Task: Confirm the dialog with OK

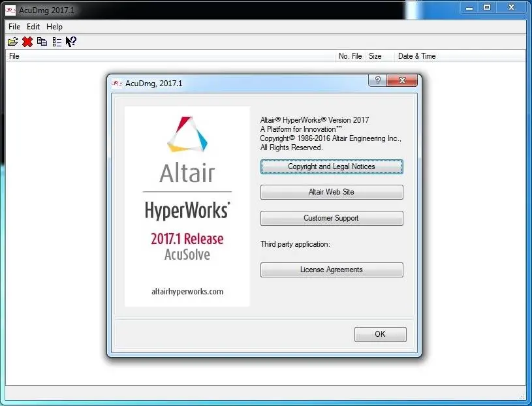Action: point(380,334)
